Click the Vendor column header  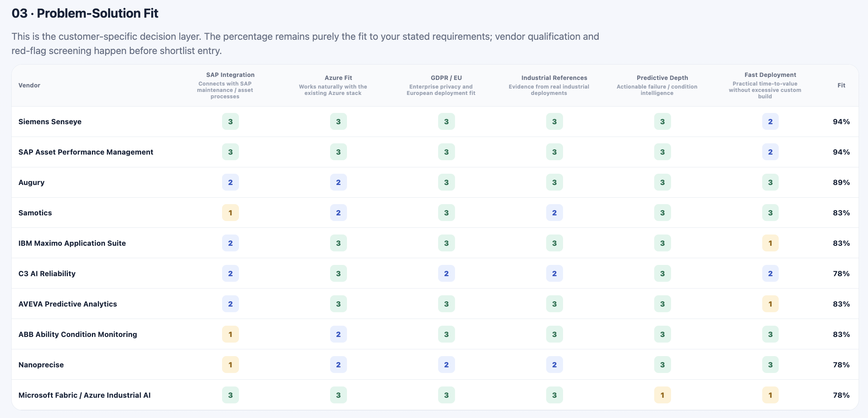pos(29,85)
